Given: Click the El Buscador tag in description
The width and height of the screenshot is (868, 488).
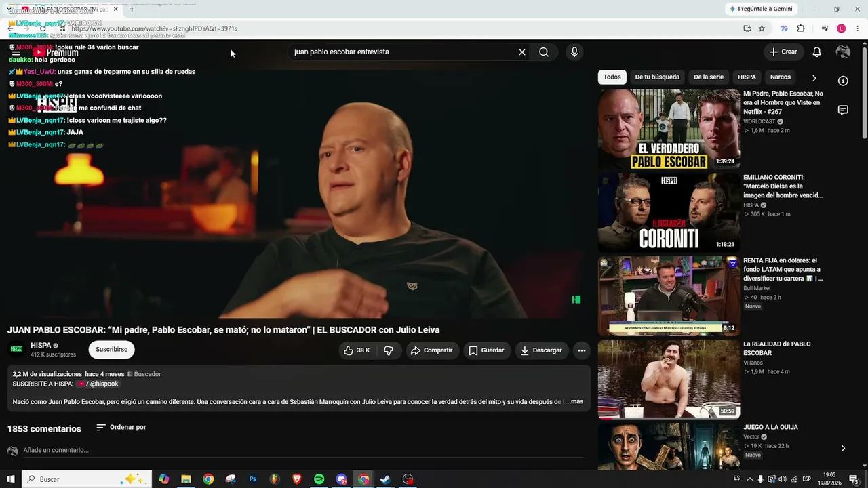Looking at the screenshot, I should pos(144,374).
